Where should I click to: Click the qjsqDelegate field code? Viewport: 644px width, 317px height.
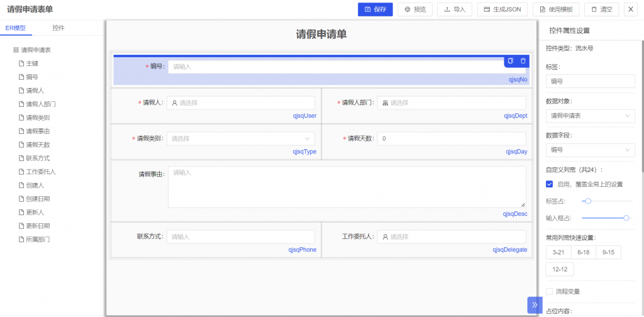pos(509,250)
